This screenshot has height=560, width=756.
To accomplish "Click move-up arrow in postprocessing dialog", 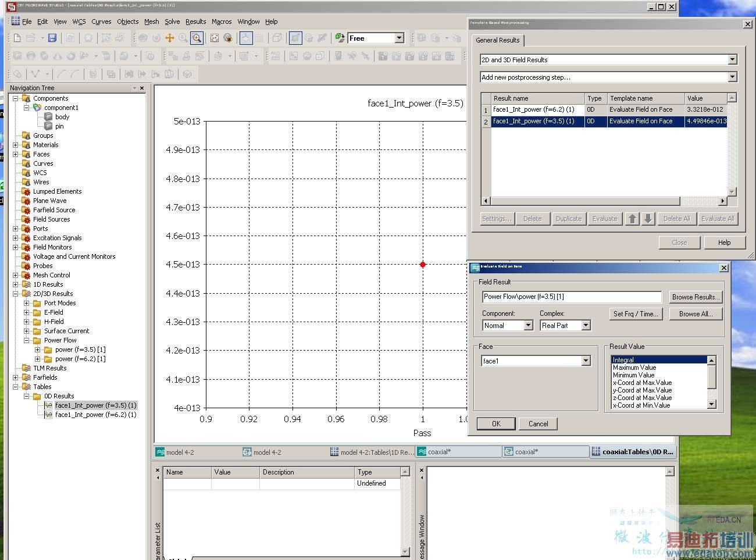I will point(632,219).
